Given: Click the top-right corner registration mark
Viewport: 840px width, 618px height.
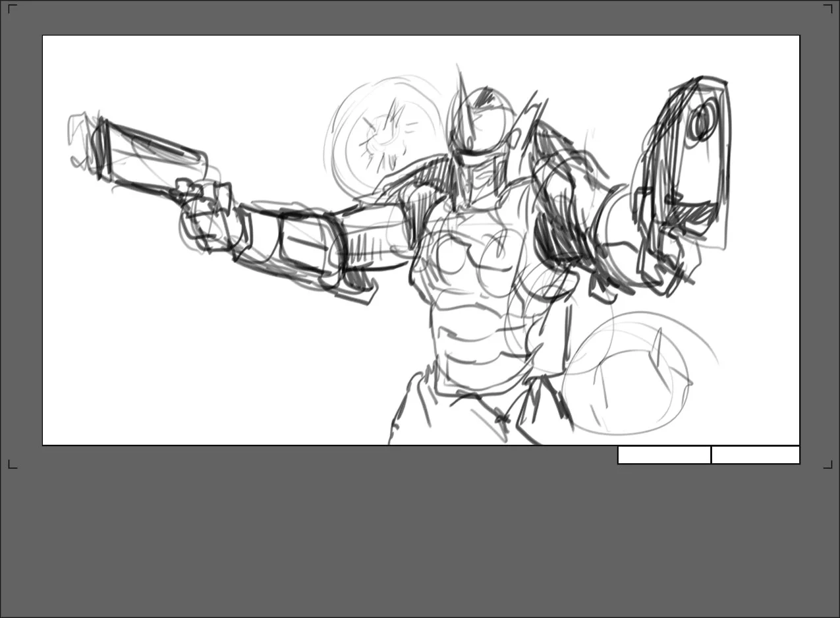Looking at the screenshot, I should click(x=829, y=9).
